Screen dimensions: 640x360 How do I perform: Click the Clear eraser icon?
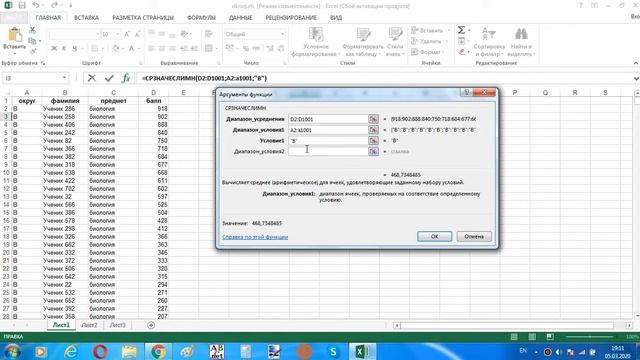tap(462, 52)
